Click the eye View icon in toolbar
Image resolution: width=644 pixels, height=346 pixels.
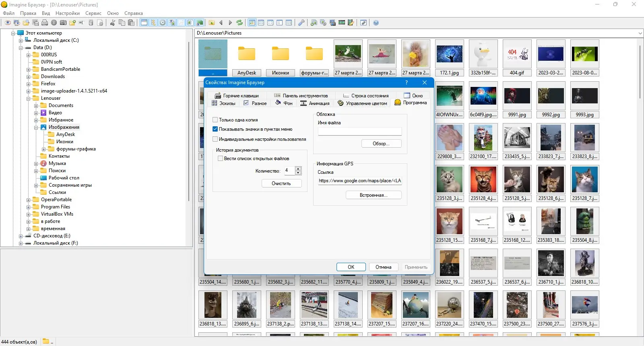tap(8, 23)
